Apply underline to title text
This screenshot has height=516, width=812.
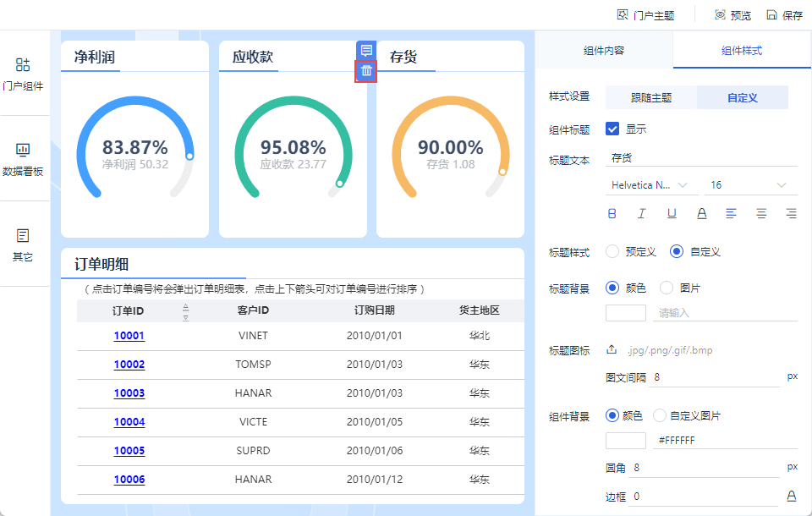(x=672, y=214)
